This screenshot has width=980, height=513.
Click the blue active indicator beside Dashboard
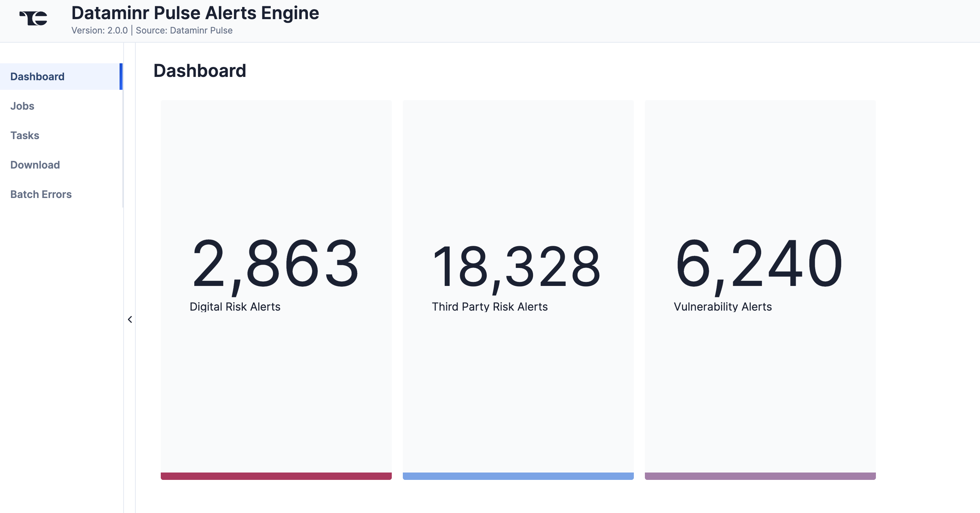tap(121, 77)
